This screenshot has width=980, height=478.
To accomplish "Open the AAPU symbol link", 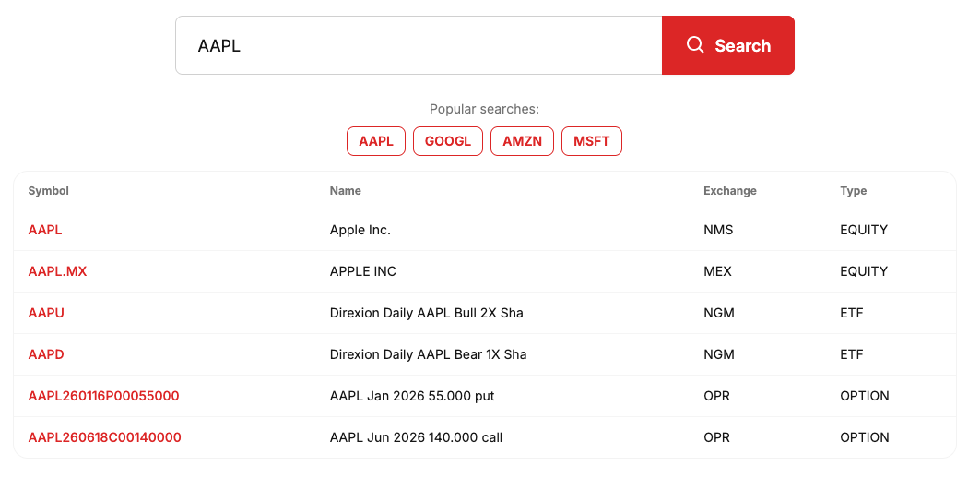I will tap(46, 313).
